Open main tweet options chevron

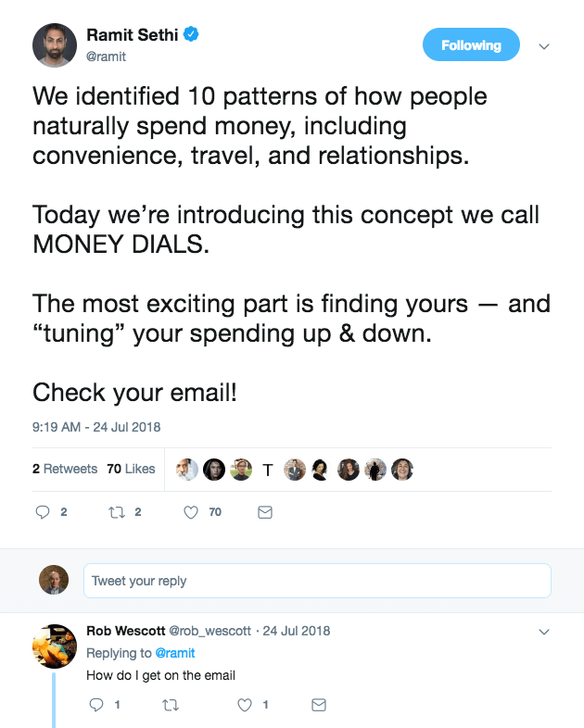544,46
